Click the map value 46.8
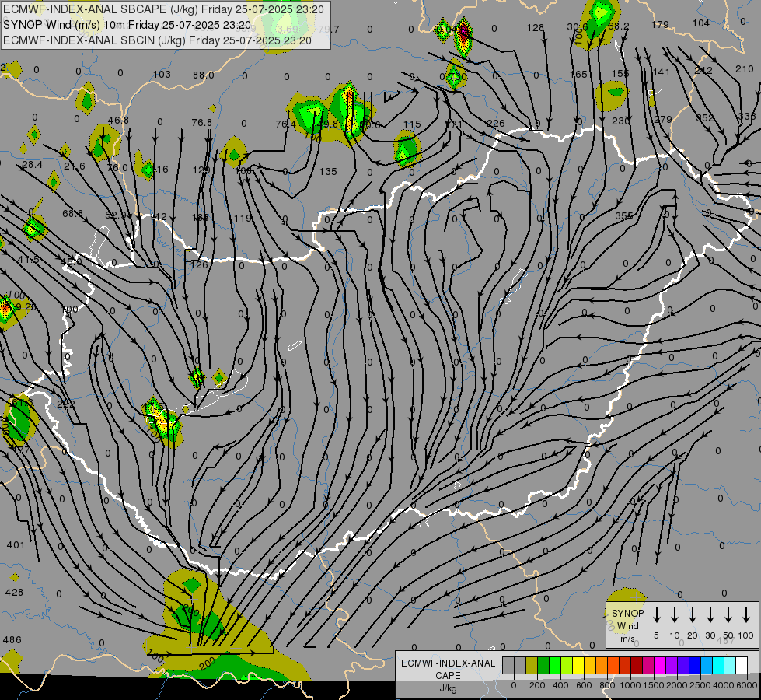The height and width of the screenshot is (700, 761). [x=118, y=120]
